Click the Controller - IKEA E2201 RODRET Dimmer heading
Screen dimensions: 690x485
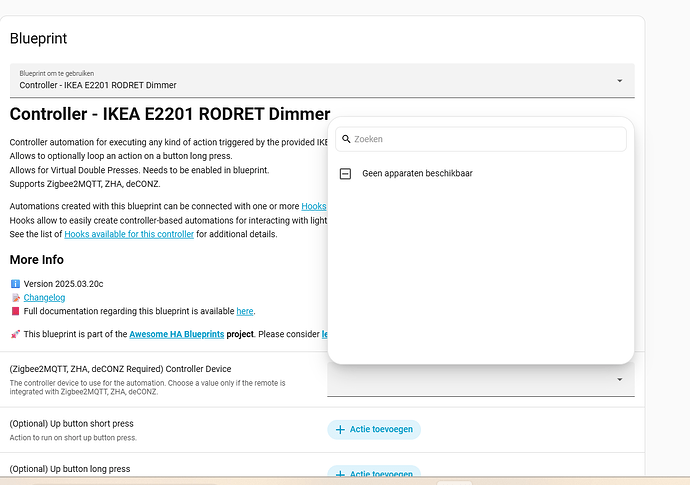170,114
